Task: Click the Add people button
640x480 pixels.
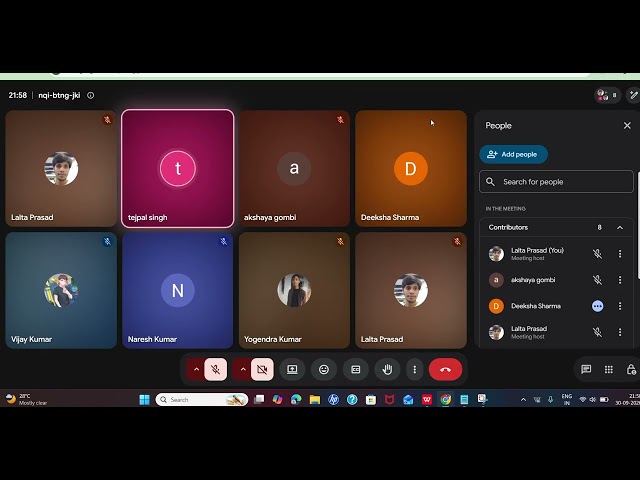Action: point(513,154)
